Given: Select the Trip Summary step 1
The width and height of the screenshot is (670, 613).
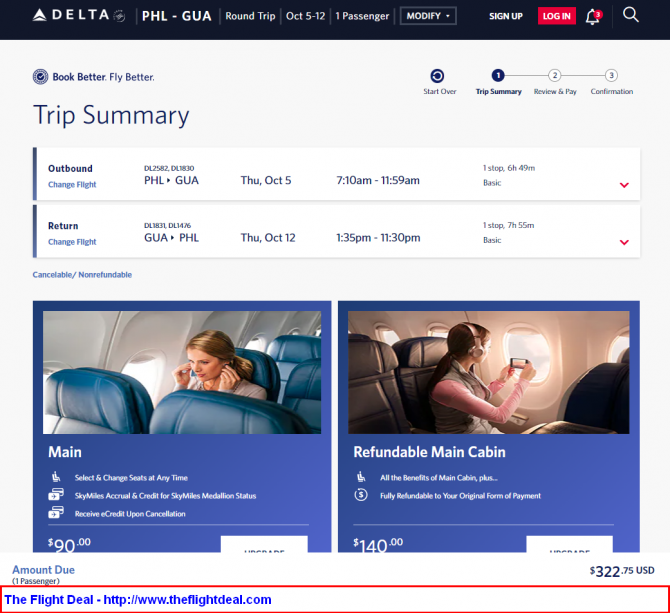Looking at the screenshot, I should pos(498,82).
